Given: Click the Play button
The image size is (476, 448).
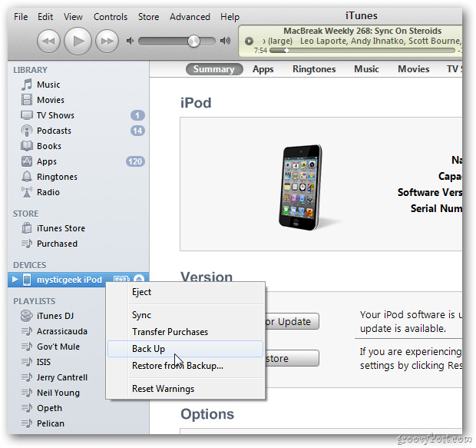Looking at the screenshot, I should point(78,41).
